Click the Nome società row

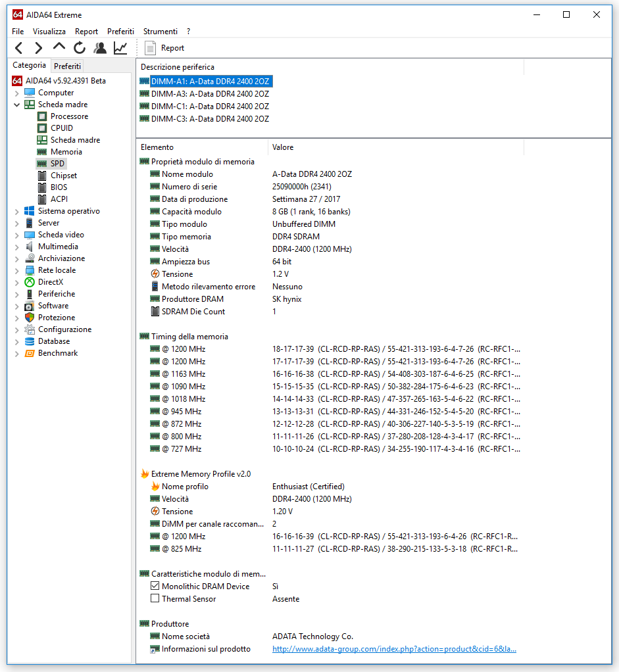[x=330, y=636]
